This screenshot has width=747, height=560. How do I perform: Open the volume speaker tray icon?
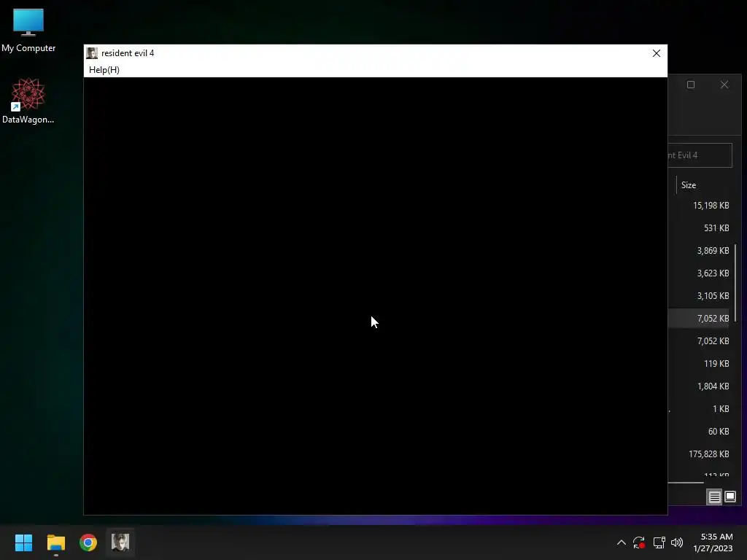677,542
